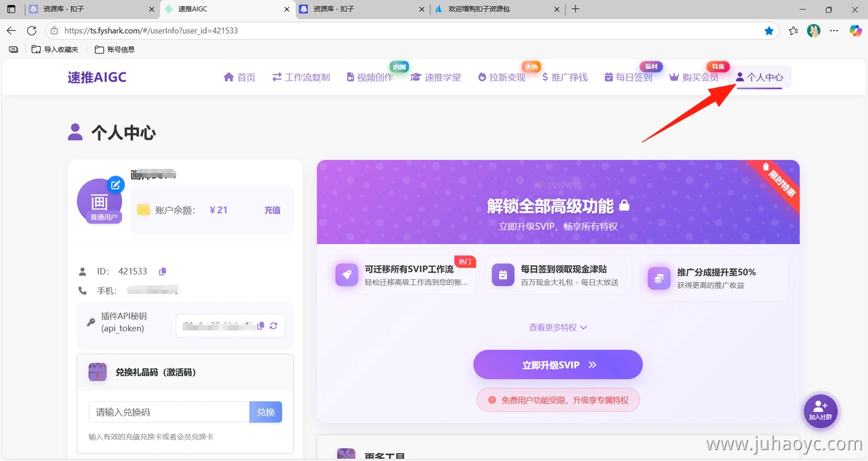Go to the 每日签到 page
Image resolution: width=868 pixels, height=461 pixels.
pyautogui.click(x=629, y=77)
